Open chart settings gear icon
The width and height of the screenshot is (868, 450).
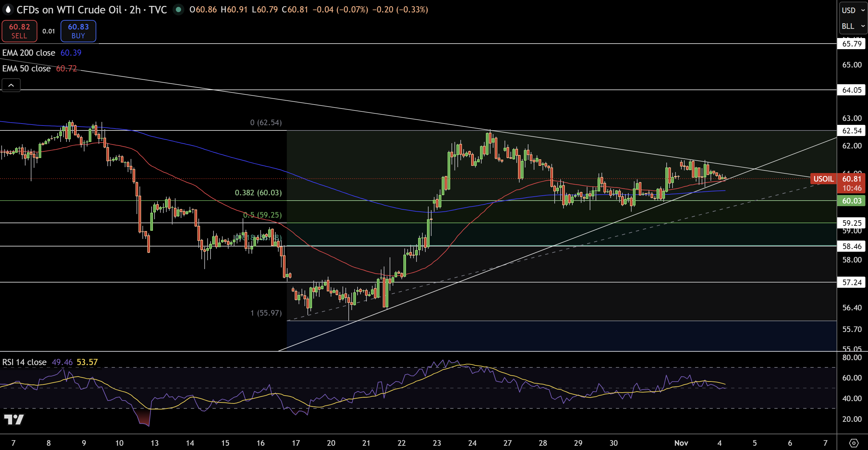(854, 442)
